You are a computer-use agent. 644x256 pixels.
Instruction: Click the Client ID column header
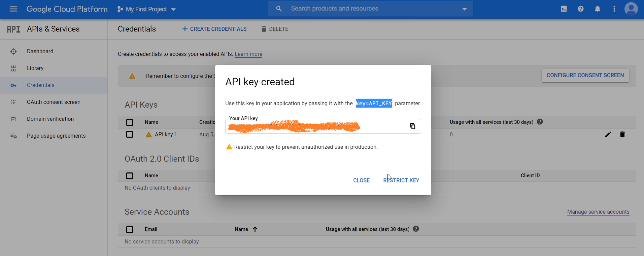coord(530,175)
